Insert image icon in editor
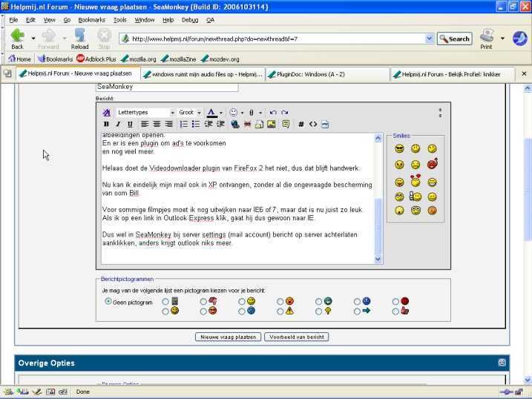The image size is (532, 399). pyautogui.click(x=272, y=124)
